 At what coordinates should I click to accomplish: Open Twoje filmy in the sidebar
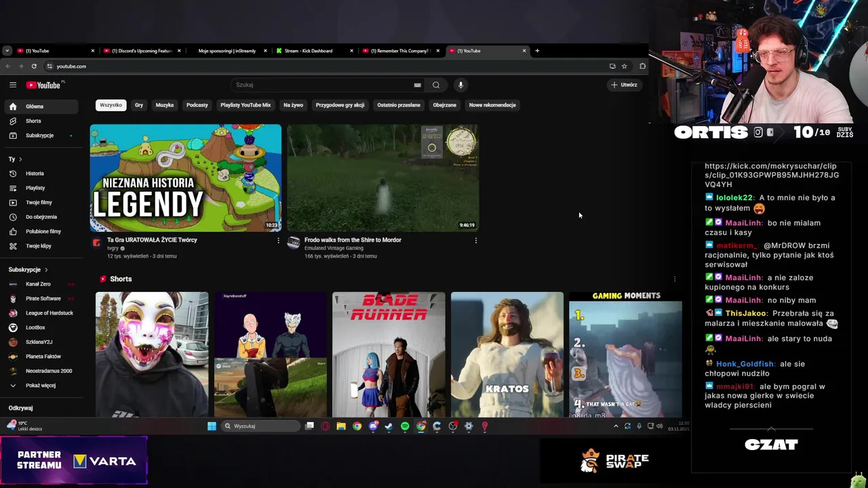[42, 202]
